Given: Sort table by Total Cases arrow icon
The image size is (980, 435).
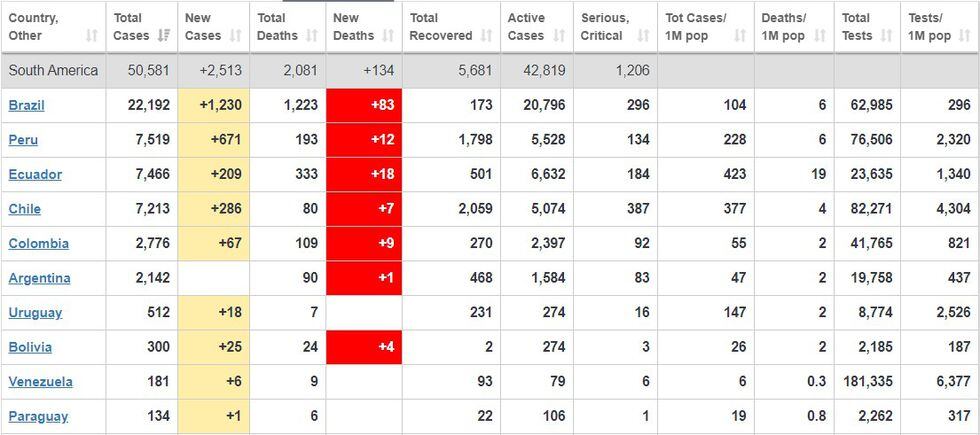Looking at the screenshot, I should 164,36.
